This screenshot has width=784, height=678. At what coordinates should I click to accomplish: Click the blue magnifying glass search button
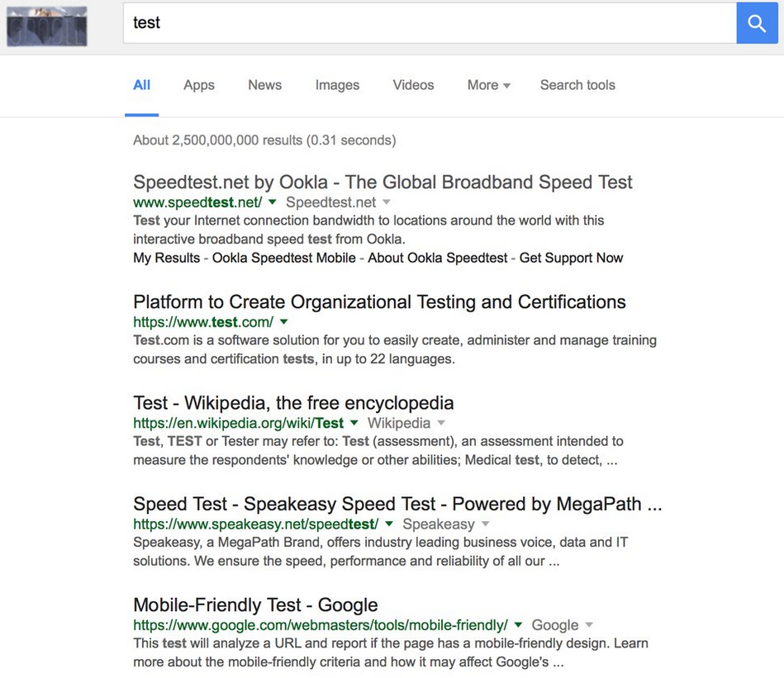point(757,23)
